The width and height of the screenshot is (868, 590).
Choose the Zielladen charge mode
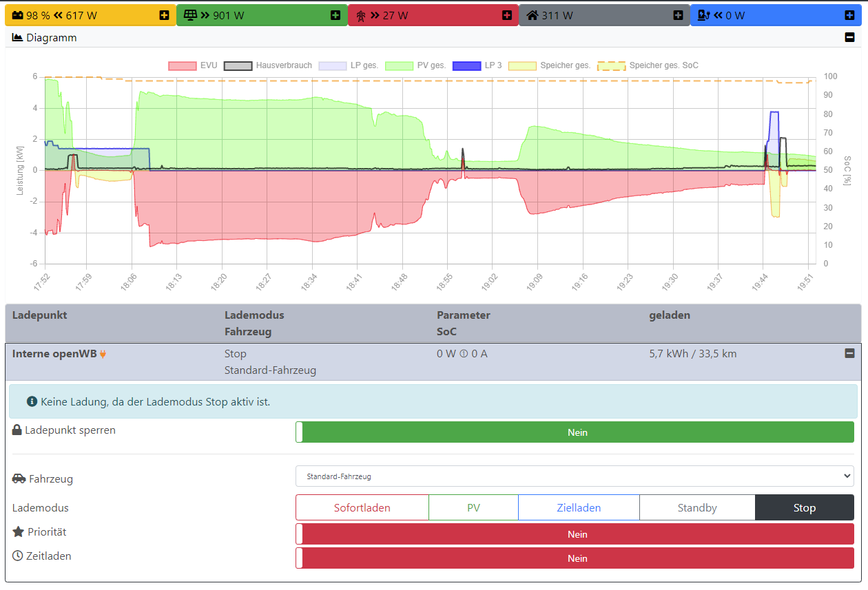tap(579, 508)
